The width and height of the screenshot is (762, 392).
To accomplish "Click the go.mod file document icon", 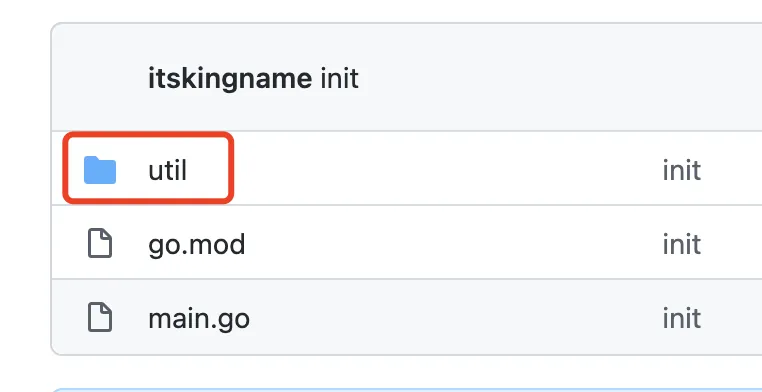I will [x=100, y=244].
